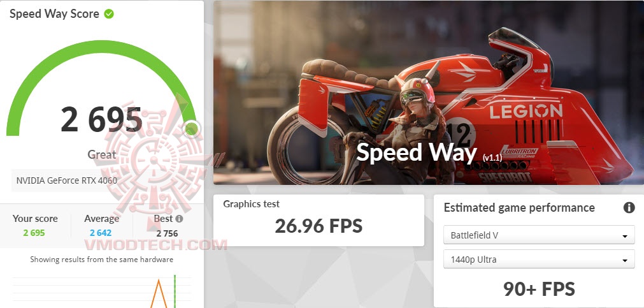The height and width of the screenshot is (308, 644).
Task: Click the 1440p Ultra dropdown arrow
Action: 625,261
